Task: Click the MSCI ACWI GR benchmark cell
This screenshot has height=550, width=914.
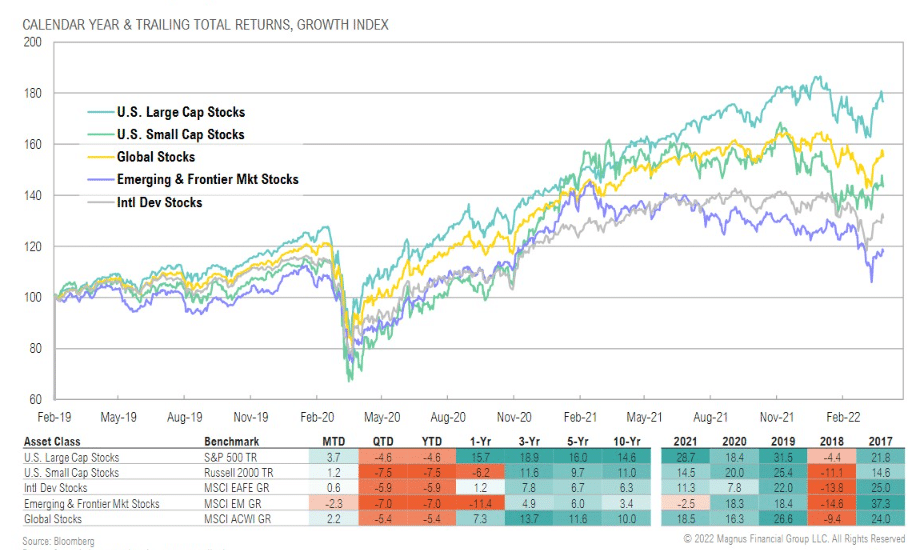Action: tap(237, 519)
